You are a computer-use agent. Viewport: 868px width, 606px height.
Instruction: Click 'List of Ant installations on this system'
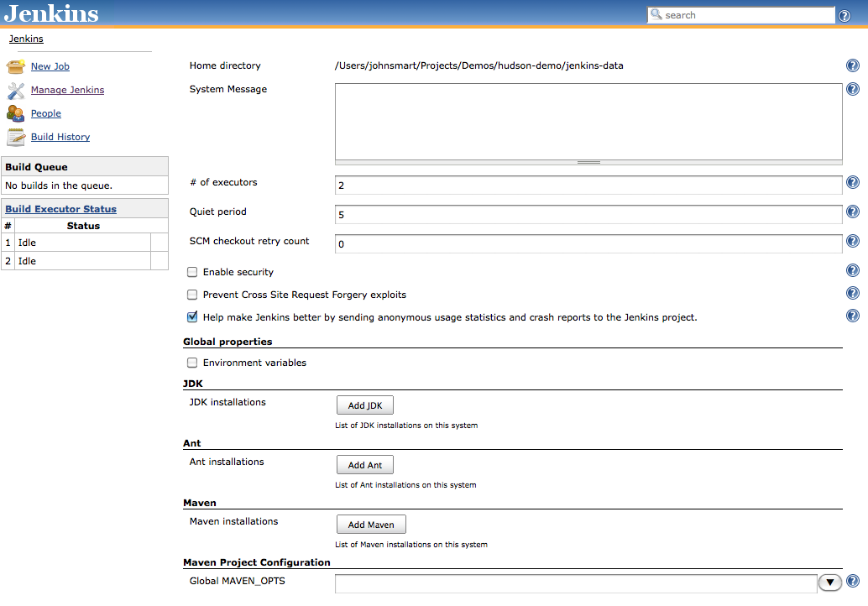click(405, 485)
